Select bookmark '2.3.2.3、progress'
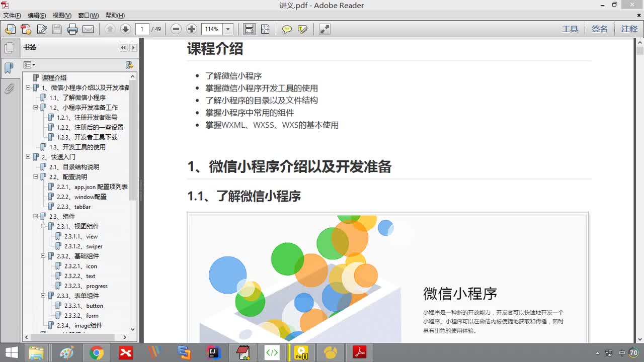Viewport: 644px width, 362px height. (86, 286)
